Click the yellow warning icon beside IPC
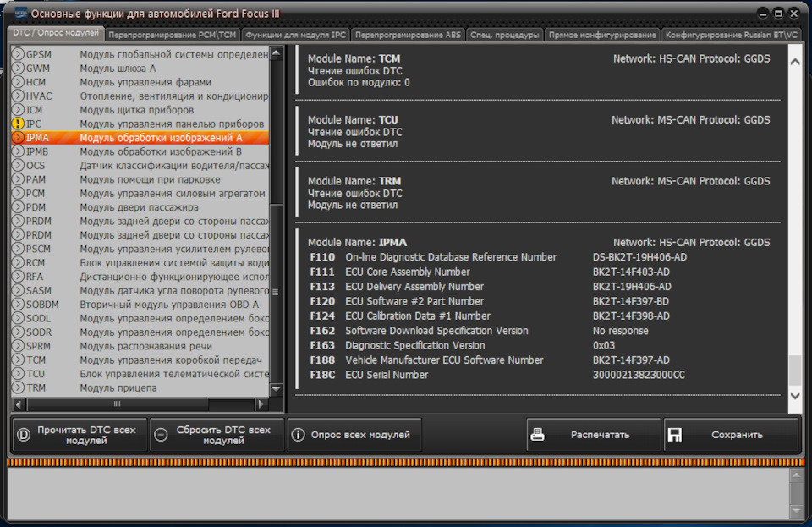 (17, 124)
